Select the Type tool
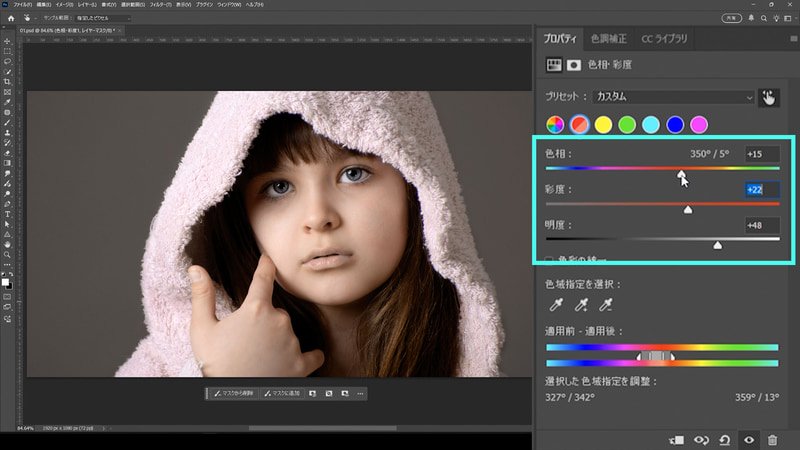 [7, 213]
